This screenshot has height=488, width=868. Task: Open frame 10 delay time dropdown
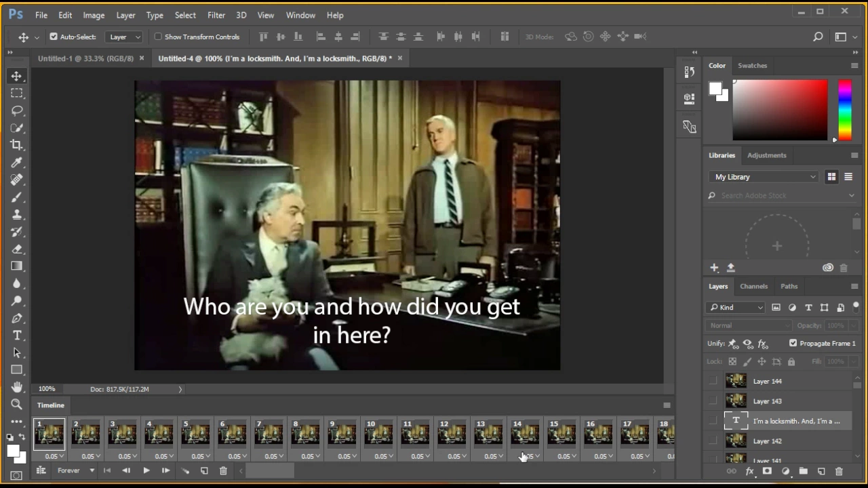[383, 456]
